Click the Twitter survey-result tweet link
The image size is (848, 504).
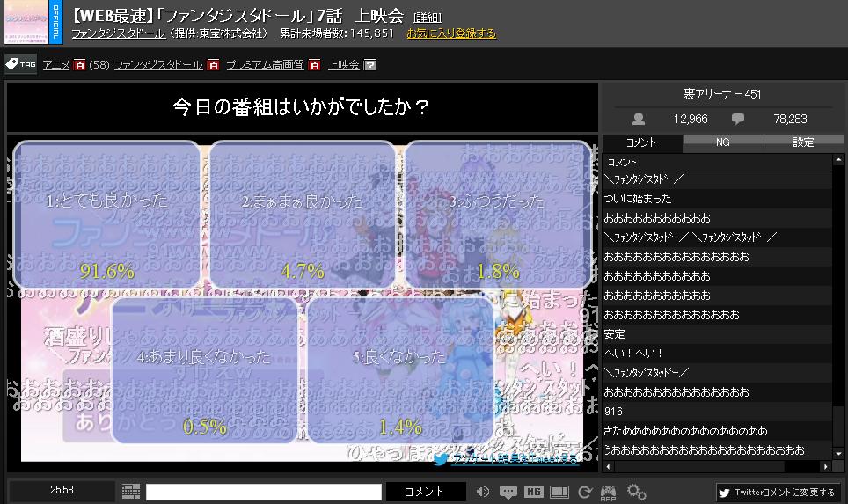[x=506, y=459]
